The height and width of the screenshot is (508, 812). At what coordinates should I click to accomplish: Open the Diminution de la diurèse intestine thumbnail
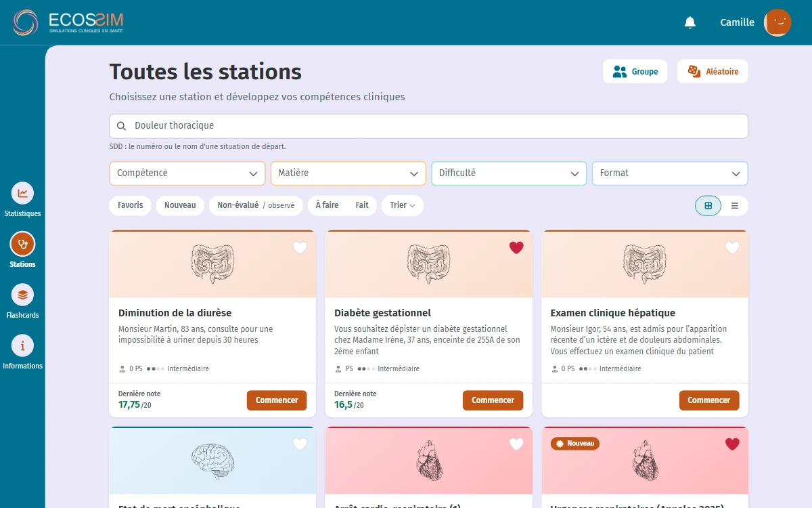point(212,264)
